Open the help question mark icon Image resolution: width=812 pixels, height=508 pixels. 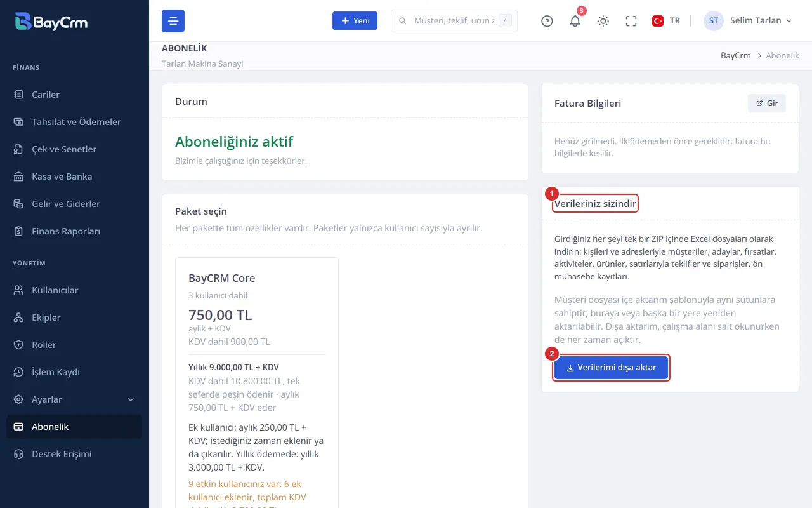click(x=547, y=21)
